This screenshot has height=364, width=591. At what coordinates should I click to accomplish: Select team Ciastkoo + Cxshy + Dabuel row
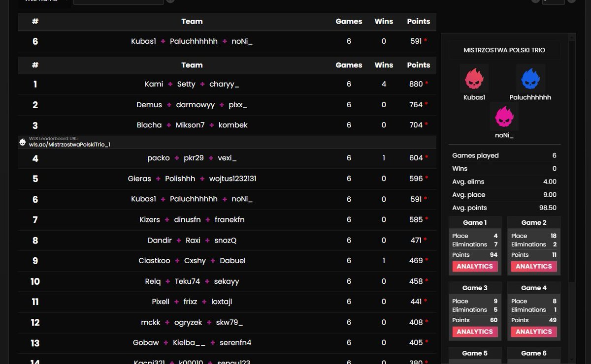point(227,261)
